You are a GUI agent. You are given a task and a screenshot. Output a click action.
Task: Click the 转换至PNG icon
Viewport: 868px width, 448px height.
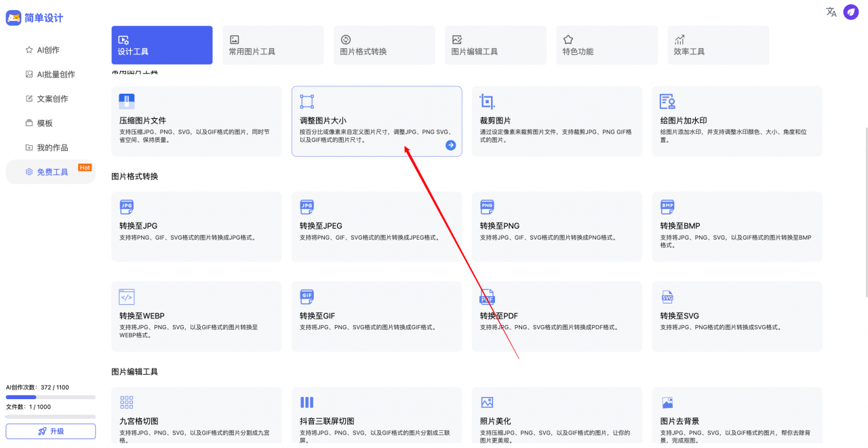(487, 206)
